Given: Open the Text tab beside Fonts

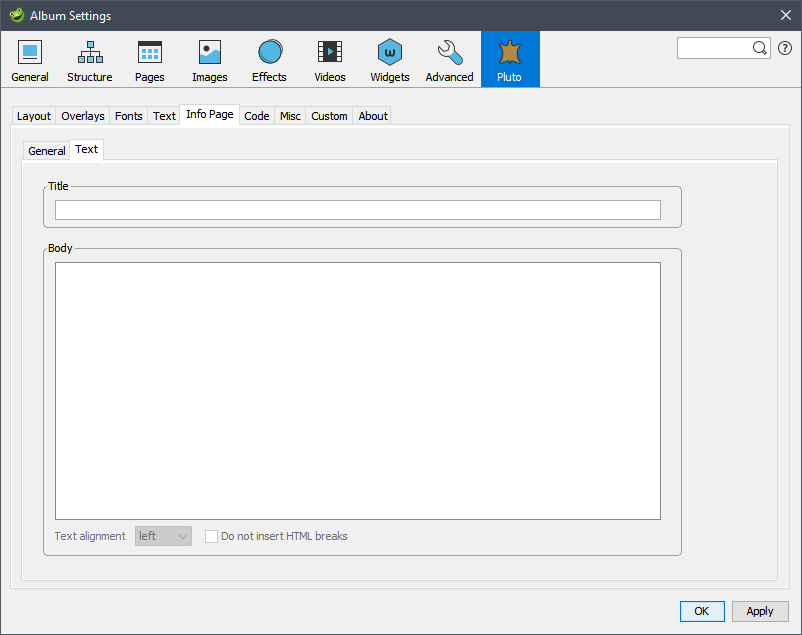Looking at the screenshot, I should click(164, 116).
